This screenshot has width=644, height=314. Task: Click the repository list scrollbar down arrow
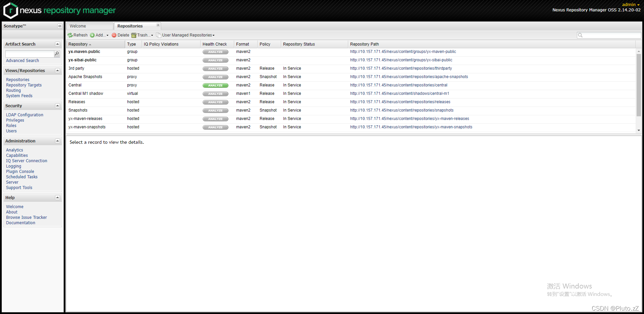click(639, 130)
